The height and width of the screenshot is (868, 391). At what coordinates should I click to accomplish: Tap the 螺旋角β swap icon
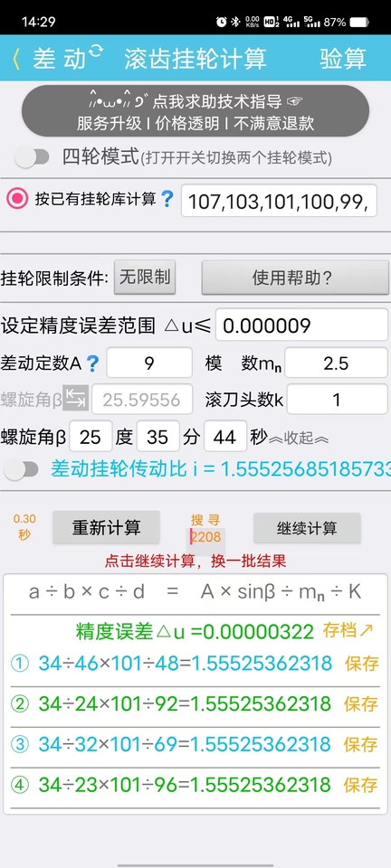click(x=75, y=399)
